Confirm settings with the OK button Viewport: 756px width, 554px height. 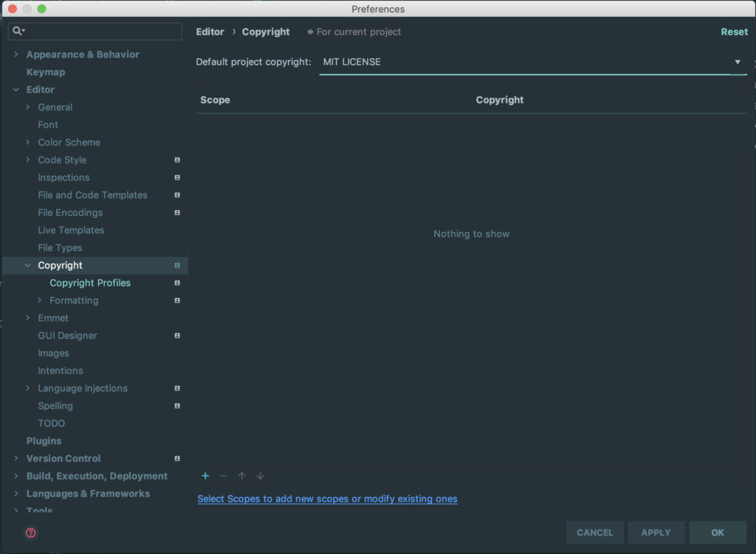[x=717, y=532]
